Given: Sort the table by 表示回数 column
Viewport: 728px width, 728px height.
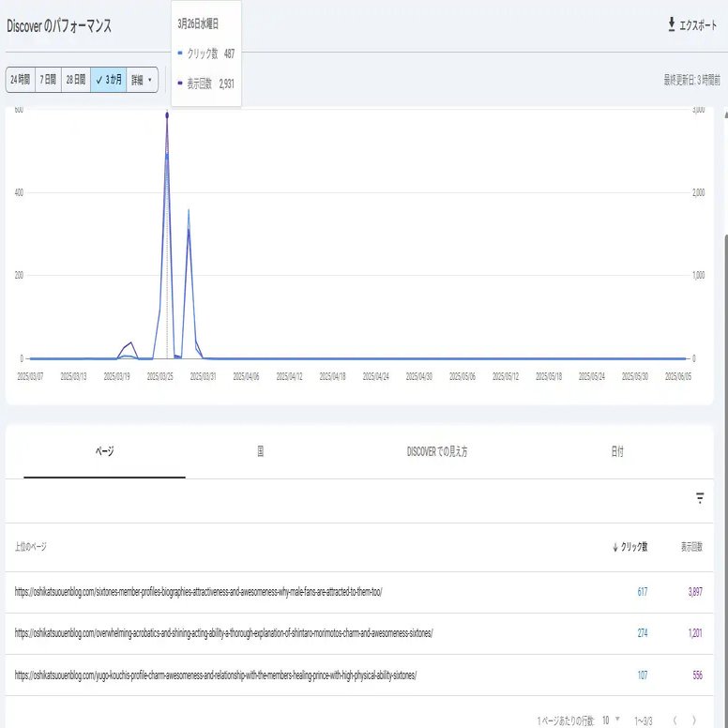Looking at the screenshot, I should [x=691, y=547].
